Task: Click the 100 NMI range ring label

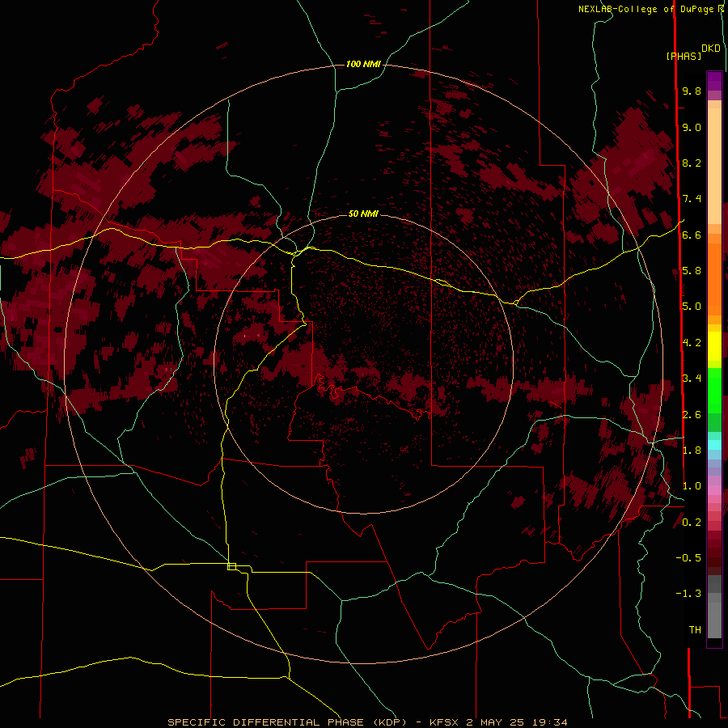Action: pos(363,64)
